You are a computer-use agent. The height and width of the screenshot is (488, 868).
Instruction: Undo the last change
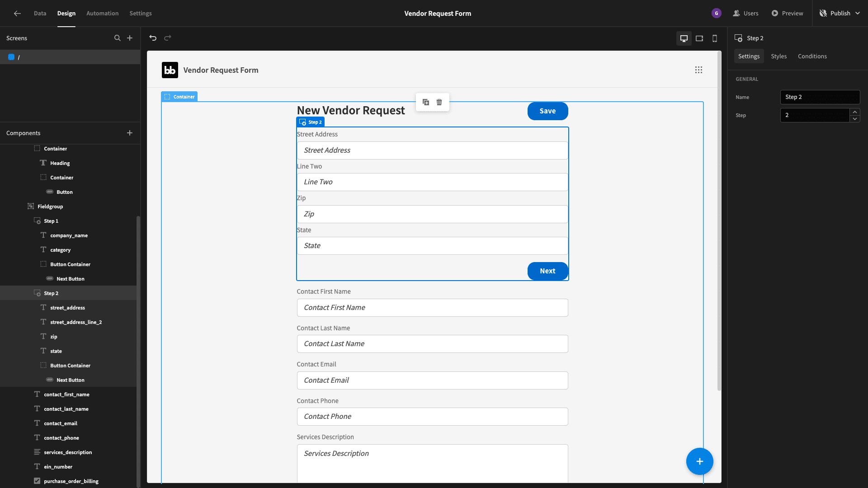[153, 38]
